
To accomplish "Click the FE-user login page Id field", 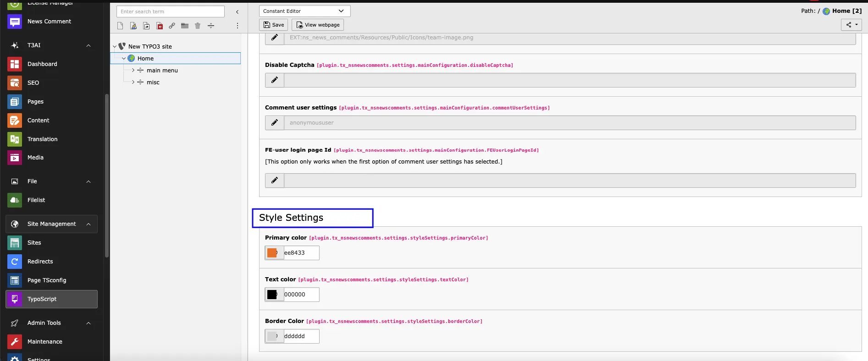I will coord(570,180).
